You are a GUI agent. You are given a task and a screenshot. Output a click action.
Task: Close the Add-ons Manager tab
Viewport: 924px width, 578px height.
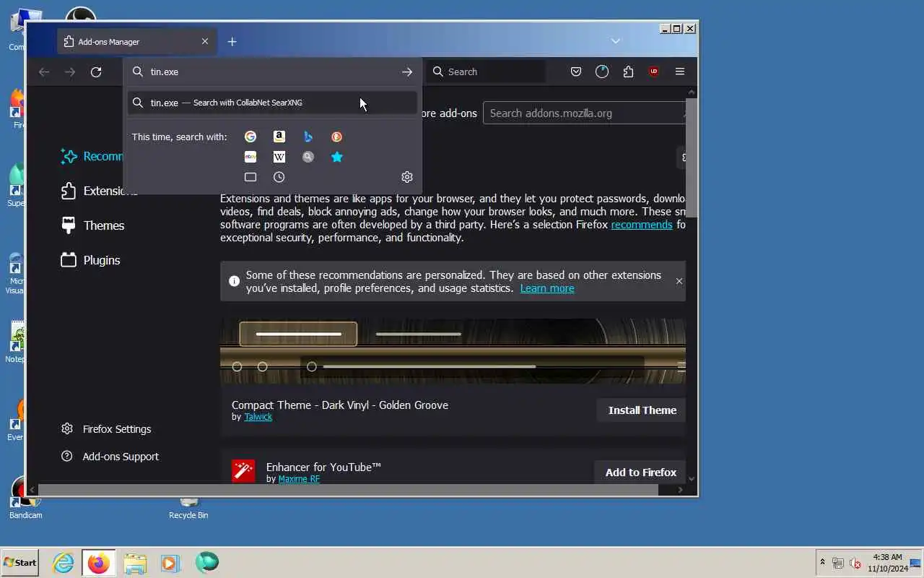tap(205, 42)
